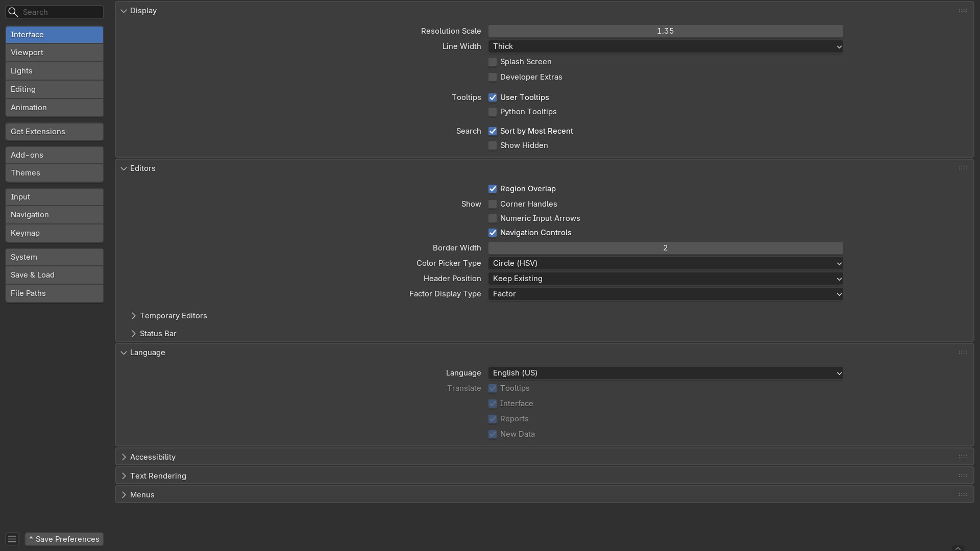Click the Border Width slider
980x551 pixels.
coord(666,248)
